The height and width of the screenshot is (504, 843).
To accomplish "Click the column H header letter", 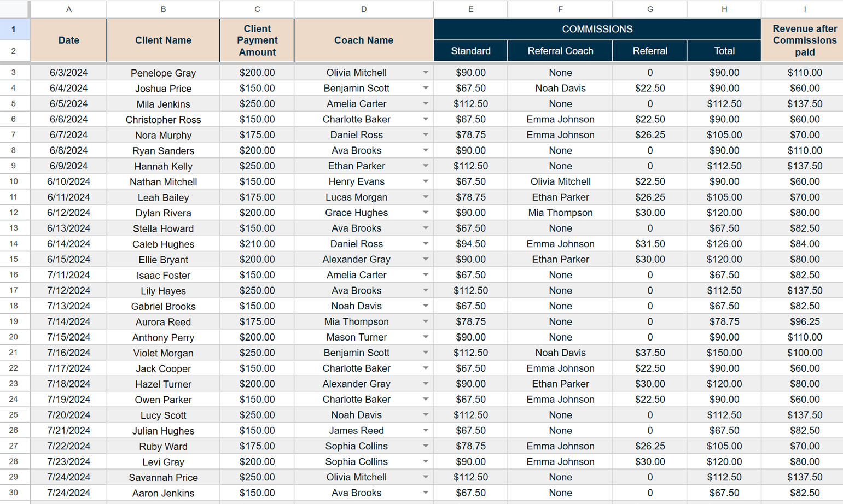I will pos(724,9).
